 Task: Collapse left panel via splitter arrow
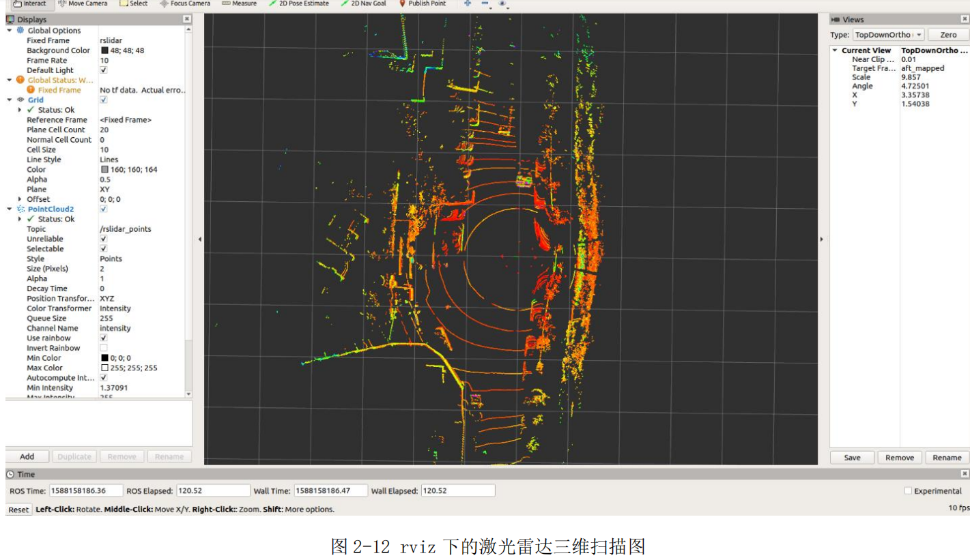tap(199, 239)
